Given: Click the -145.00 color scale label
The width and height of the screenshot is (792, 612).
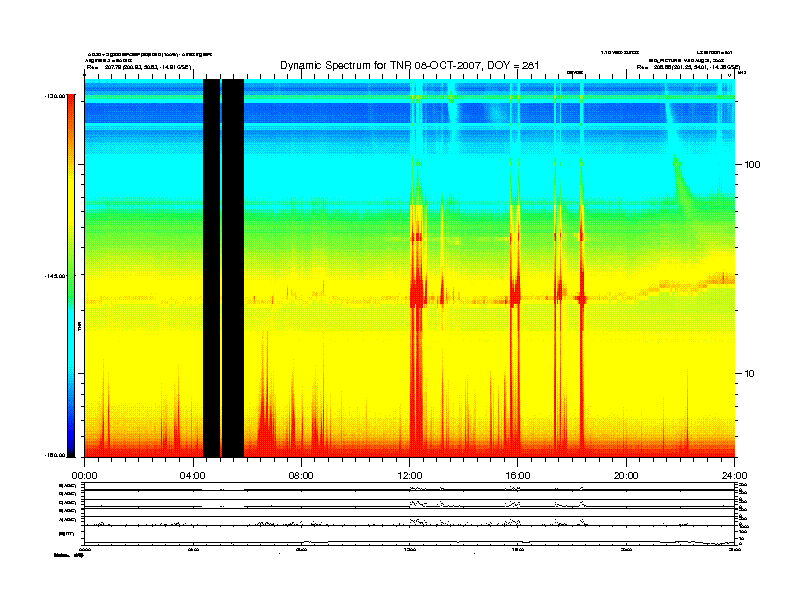Looking at the screenshot, I should (x=55, y=276).
